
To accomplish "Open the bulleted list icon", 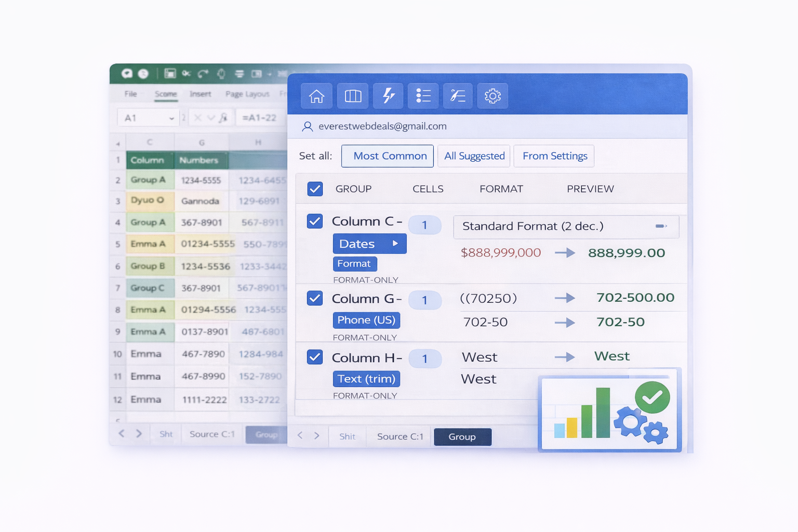I will [423, 96].
